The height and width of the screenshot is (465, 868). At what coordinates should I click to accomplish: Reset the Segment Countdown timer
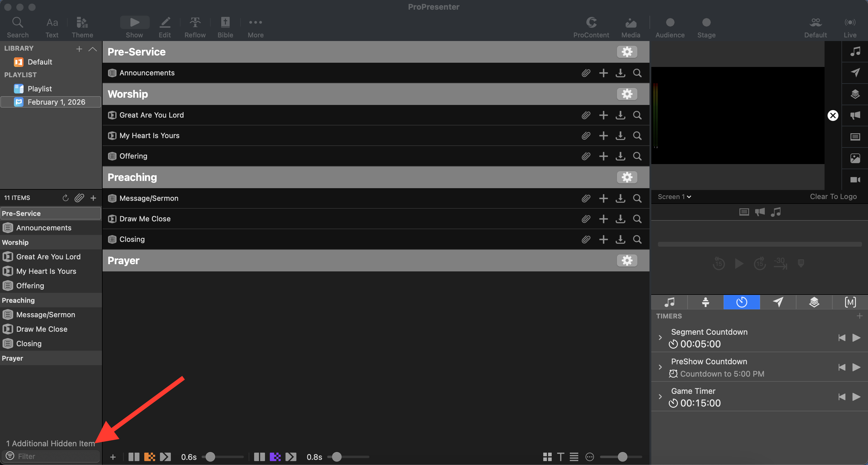[842, 337]
